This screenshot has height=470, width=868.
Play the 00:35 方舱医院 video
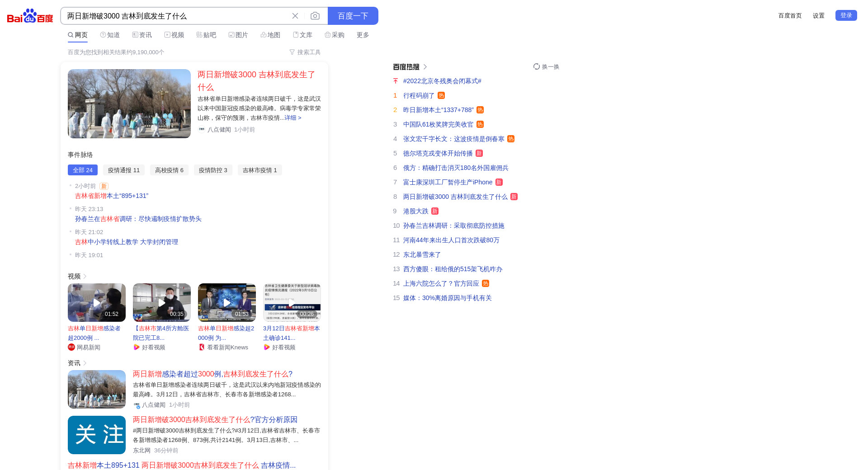(162, 302)
